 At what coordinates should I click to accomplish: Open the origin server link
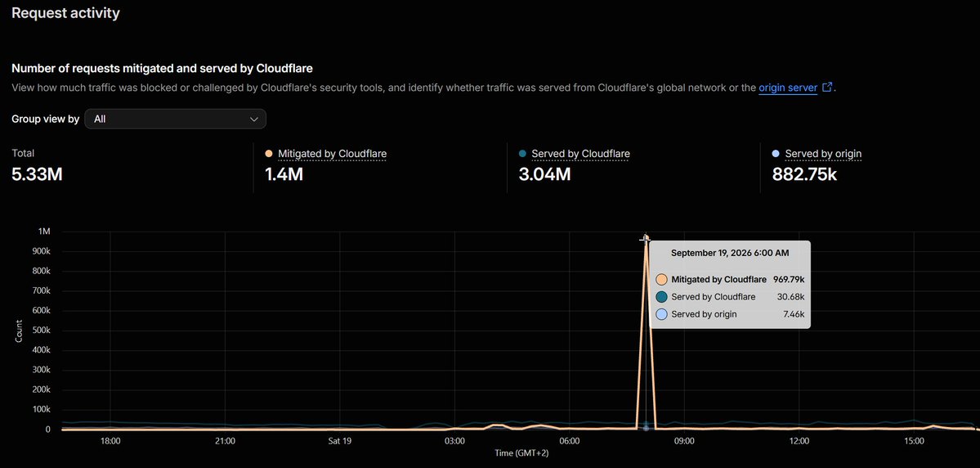(787, 88)
